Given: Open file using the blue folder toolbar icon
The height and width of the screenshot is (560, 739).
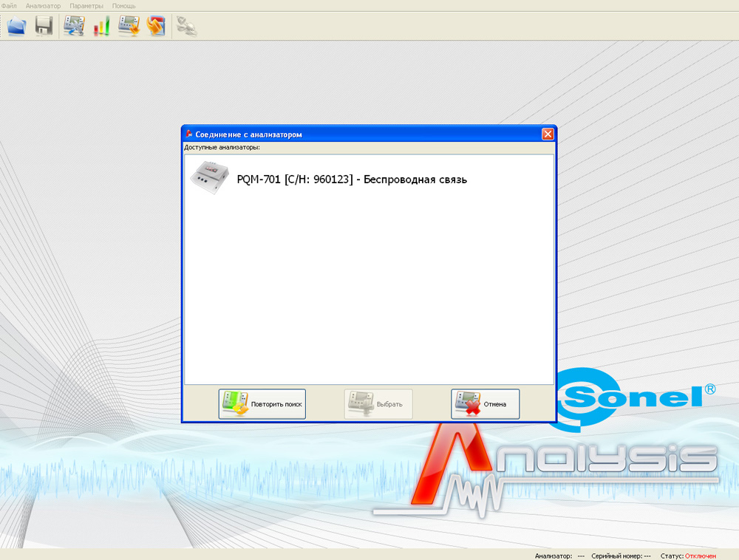Looking at the screenshot, I should pos(16,25).
